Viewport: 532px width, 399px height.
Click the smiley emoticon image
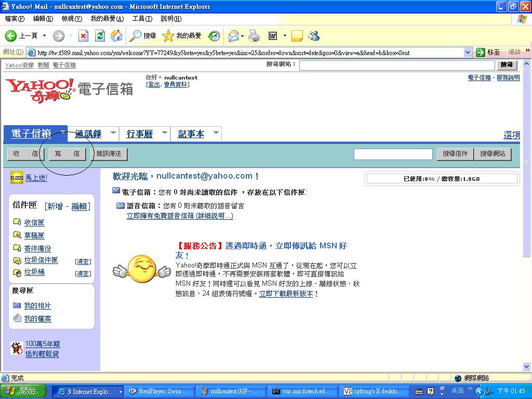point(142,270)
